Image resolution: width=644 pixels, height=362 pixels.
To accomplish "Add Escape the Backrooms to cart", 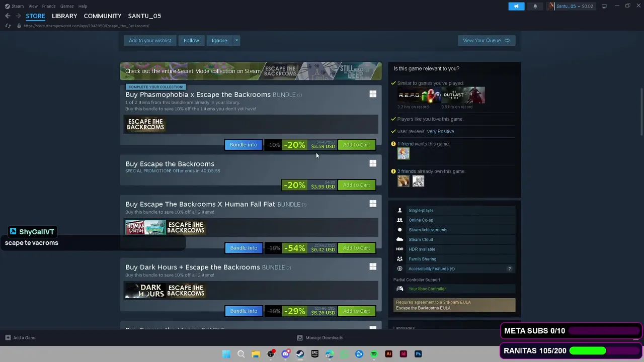I will click(x=356, y=185).
